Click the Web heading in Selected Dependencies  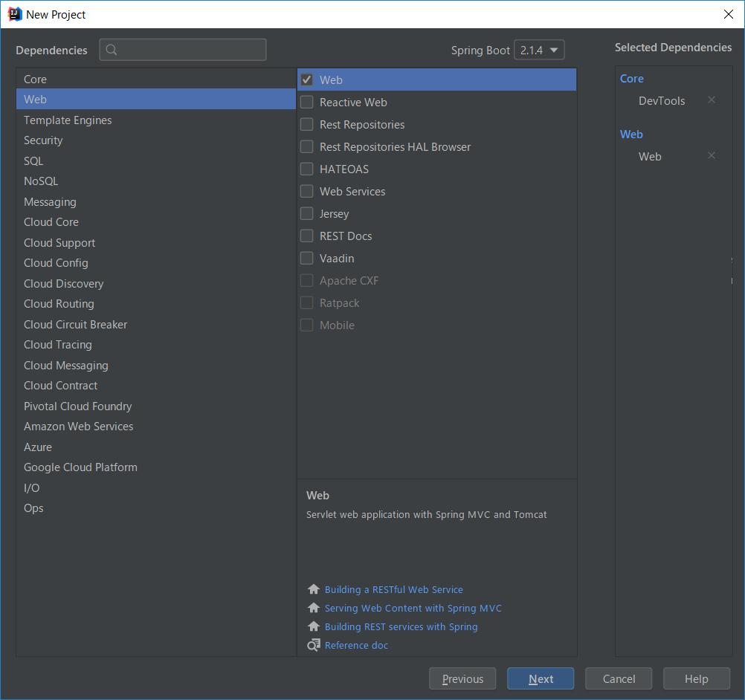pyautogui.click(x=631, y=135)
